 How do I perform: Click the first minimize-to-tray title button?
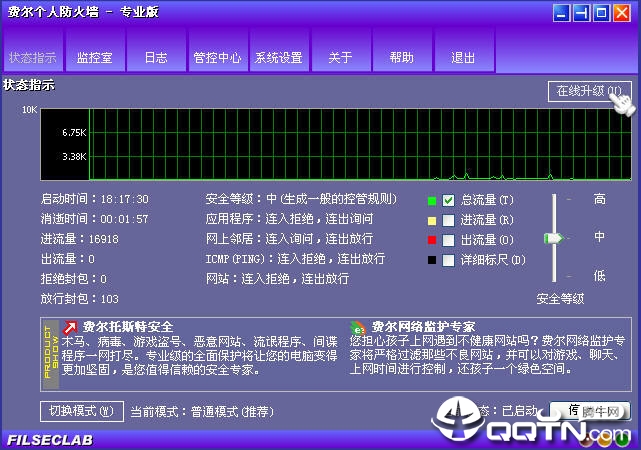click(x=562, y=13)
